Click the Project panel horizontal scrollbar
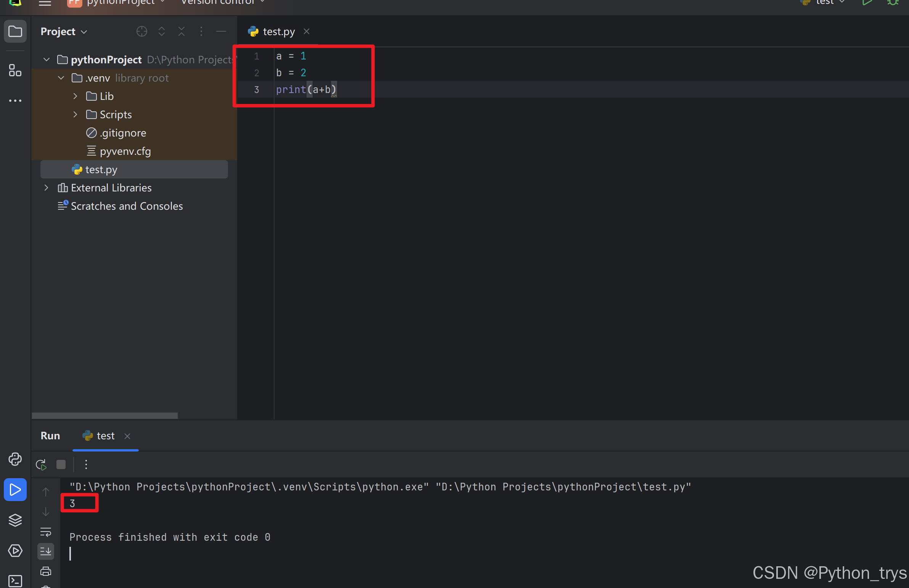The height and width of the screenshot is (588, 909). tap(104, 415)
